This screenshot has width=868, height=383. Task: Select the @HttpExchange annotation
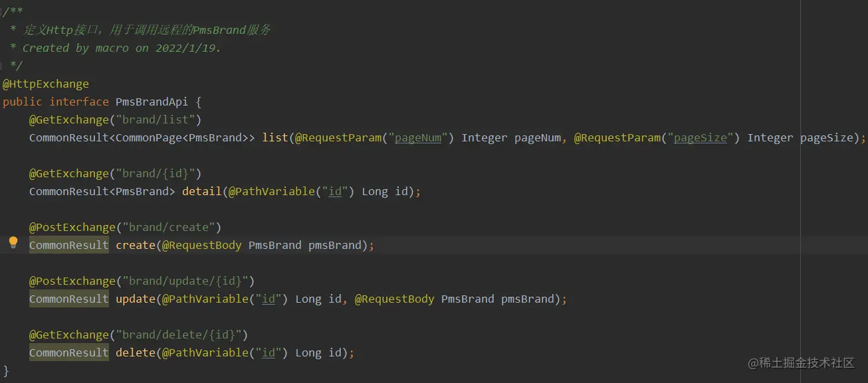[46, 83]
